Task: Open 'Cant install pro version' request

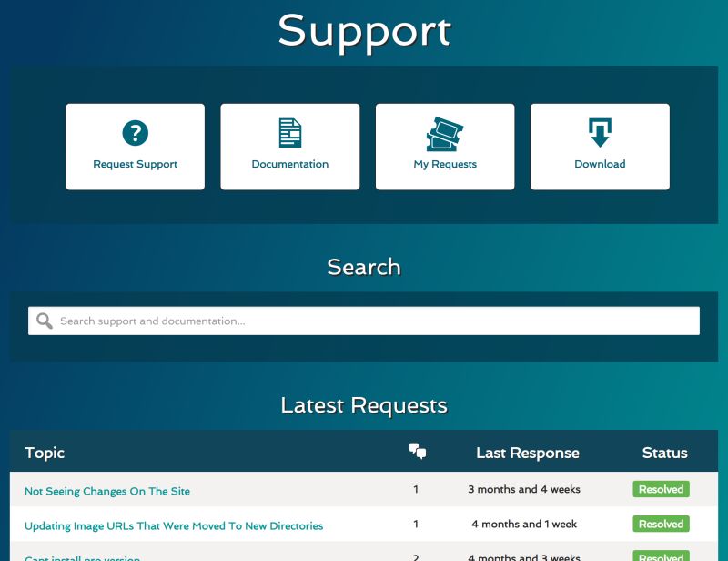Action: click(82, 557)
